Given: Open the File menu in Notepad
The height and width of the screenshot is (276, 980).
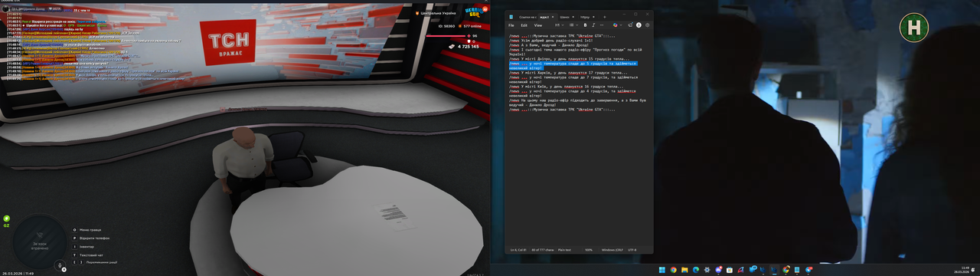Looking at the screenshot, I should click(511, 25).
